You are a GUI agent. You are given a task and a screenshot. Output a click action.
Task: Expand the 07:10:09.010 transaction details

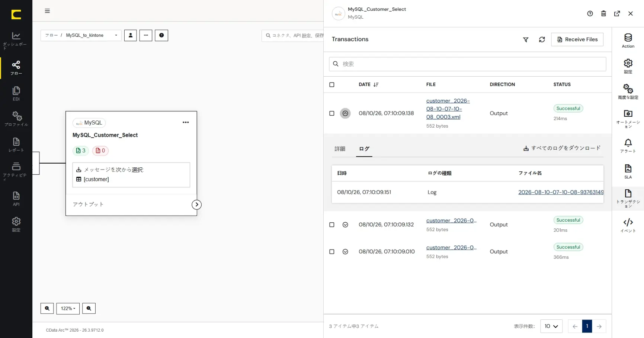click(x=345, y=252)
